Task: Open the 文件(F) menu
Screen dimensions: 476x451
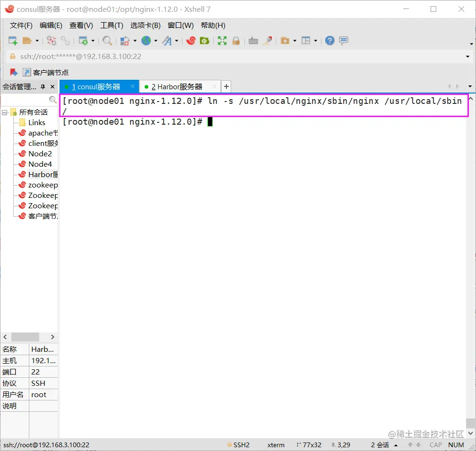Action: [x=21, y=26]
